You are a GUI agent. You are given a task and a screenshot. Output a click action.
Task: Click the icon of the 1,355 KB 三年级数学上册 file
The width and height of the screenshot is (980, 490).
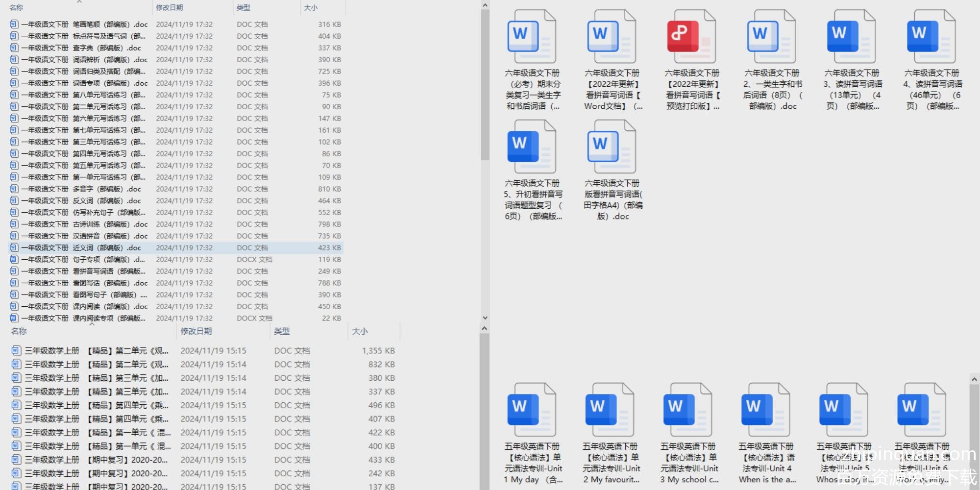(16, 351)
